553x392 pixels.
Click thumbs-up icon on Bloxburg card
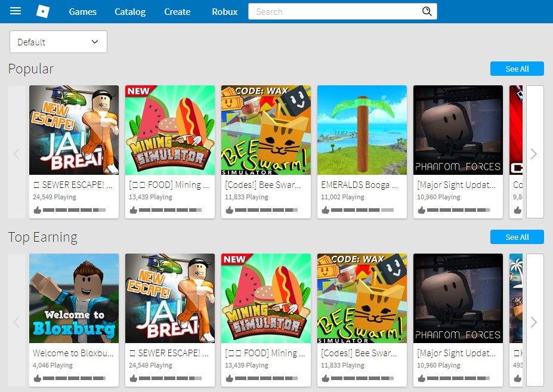[x=38, y=378]
